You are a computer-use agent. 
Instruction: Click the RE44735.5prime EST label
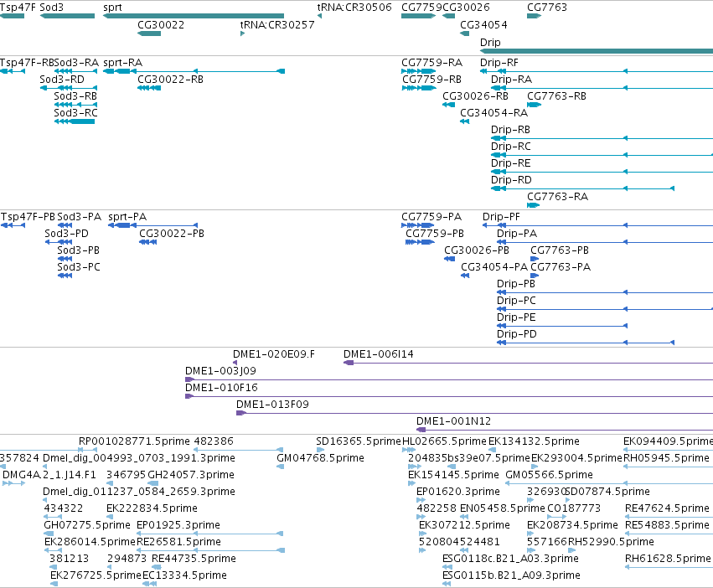click(194, 559)
